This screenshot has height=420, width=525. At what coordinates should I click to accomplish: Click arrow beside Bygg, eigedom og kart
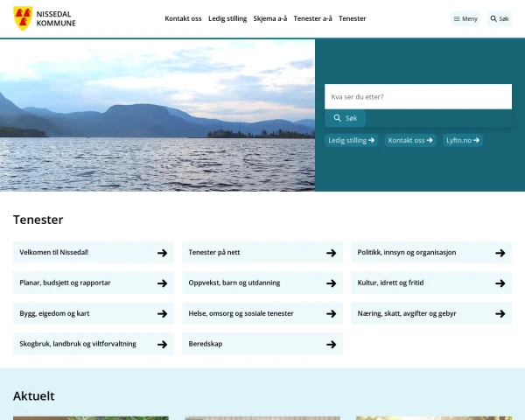pos(162,313)
